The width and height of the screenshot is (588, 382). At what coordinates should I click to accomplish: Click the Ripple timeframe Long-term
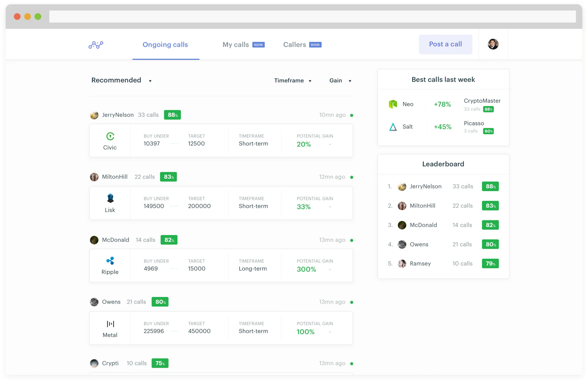click(x=253, y=269)
